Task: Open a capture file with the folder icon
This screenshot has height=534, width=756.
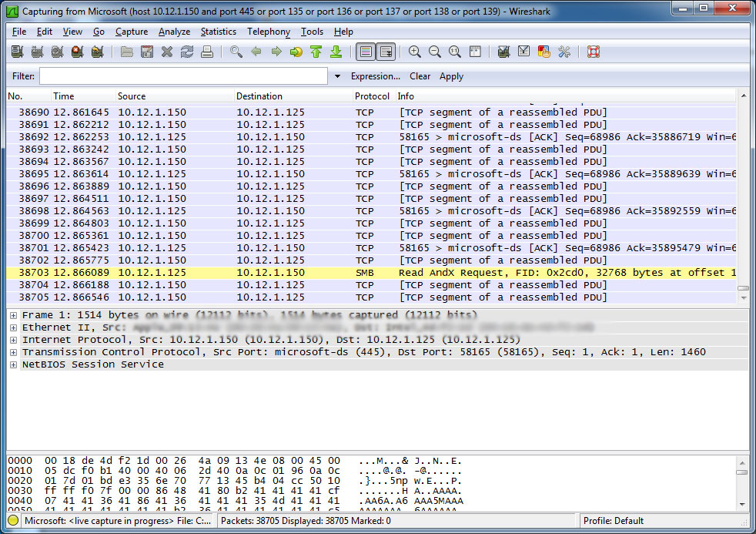Action: (x=127, y=52)
